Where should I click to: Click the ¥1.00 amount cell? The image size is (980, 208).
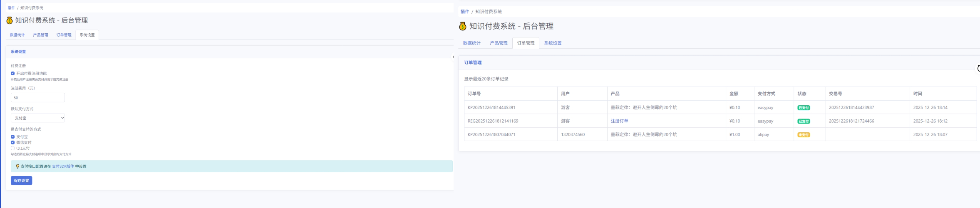point(735,134)
